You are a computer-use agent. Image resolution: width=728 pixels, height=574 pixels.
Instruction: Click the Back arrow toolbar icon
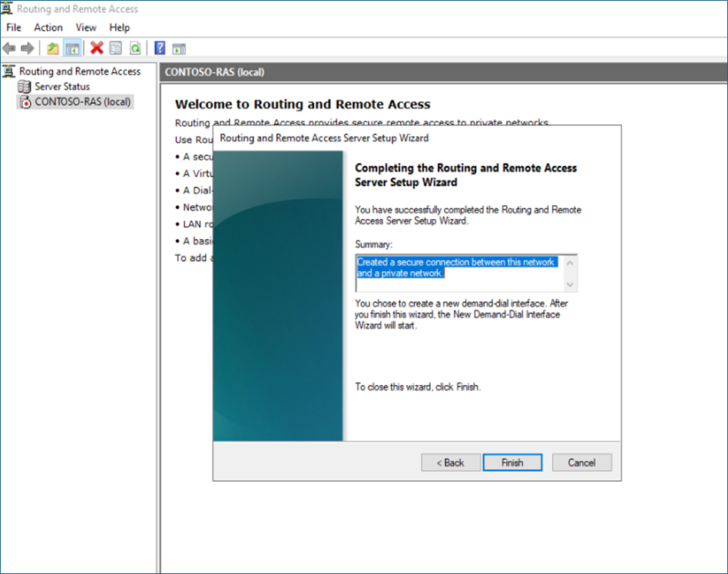tap(10, 48)
